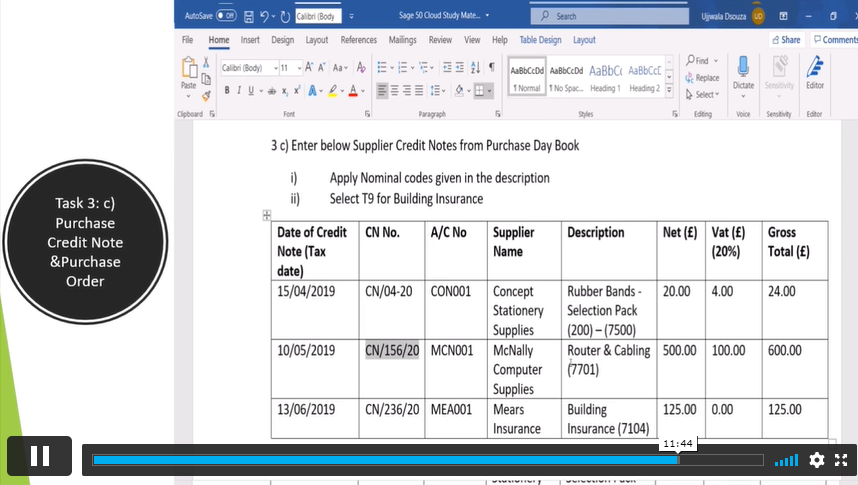Image resolution: width=858 pixels, height=485 pixels.
Task: Click the Sort A-Z icon
Action: (476, 67)
